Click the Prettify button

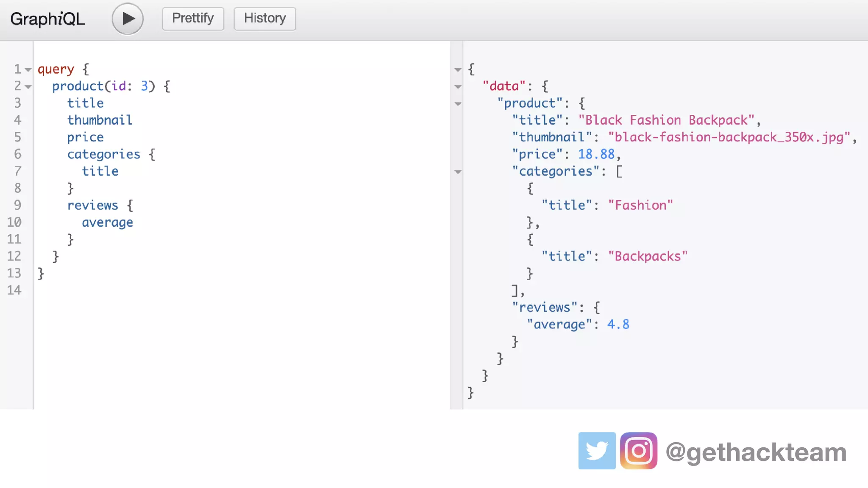(193, 19)
